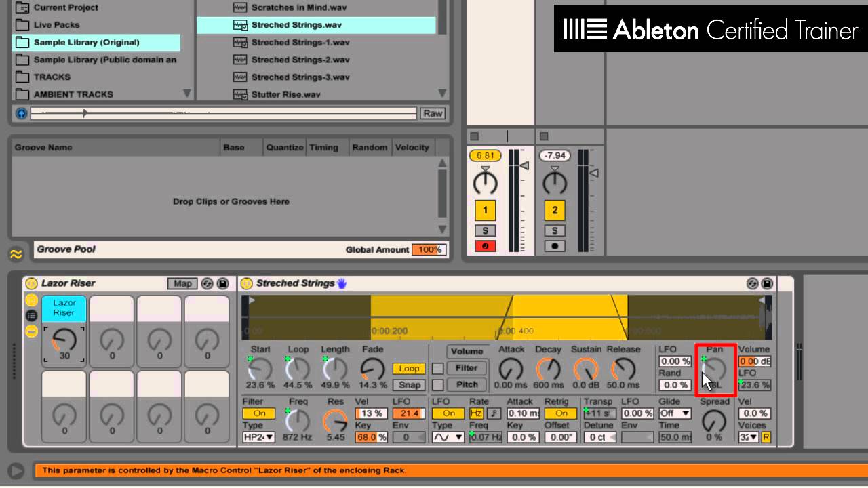Image resolution: width=868 pixels, height=488 pixels.
Task: Click the Current Project folder icon
Action: point(22,7)
